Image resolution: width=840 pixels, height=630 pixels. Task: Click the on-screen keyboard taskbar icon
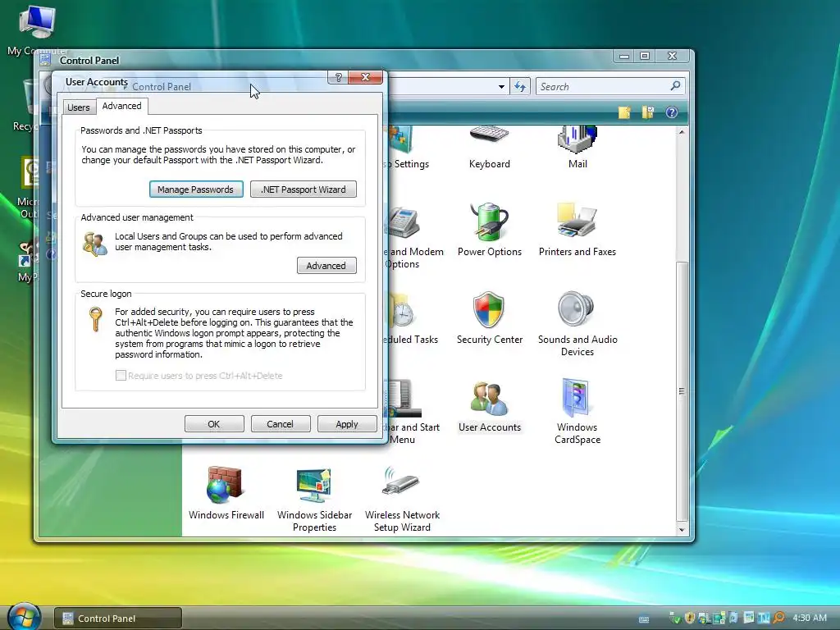click(644, 619)
